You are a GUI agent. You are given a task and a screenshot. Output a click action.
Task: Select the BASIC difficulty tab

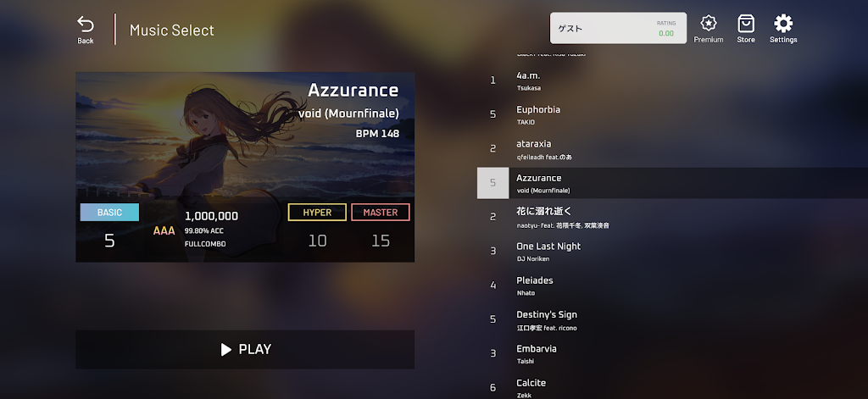(x=109, y=213)
